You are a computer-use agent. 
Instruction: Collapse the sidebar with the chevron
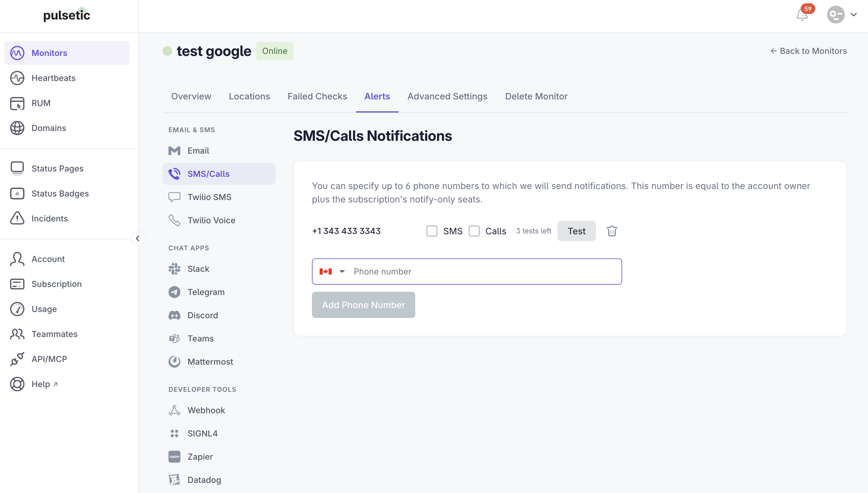click(138, 238)
